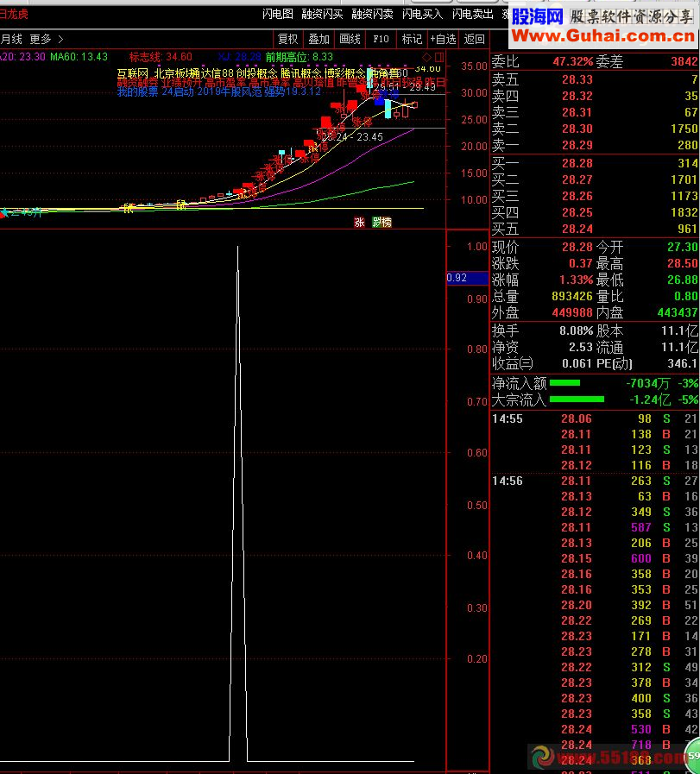The height and width of the screenshot is (774, 700).
Task: Select the 卖二 28.30 order row
Action: pyautogui.click(x=595, y=129)
